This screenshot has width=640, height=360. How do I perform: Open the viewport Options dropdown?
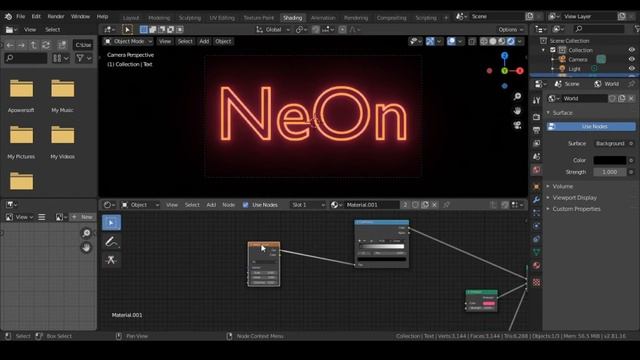click(511, 29)
